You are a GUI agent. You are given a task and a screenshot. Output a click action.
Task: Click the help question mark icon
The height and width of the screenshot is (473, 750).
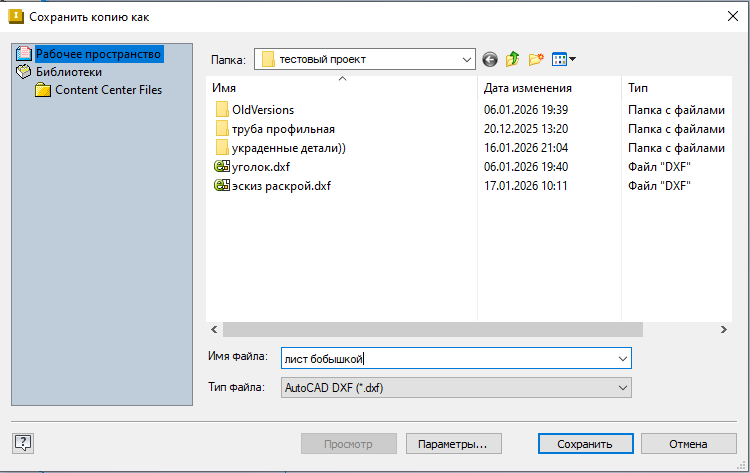(22, 443)
